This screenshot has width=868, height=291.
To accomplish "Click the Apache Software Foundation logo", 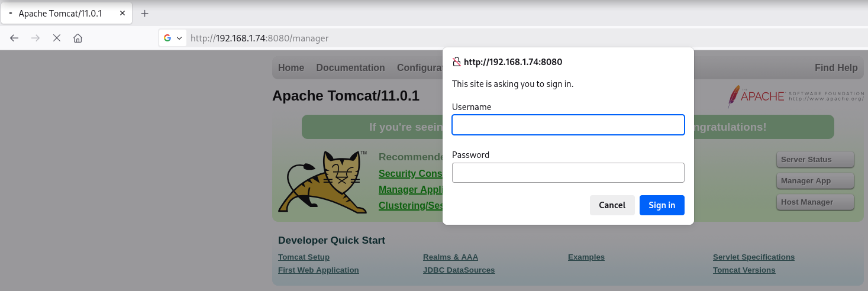I will tap(795, 96).
